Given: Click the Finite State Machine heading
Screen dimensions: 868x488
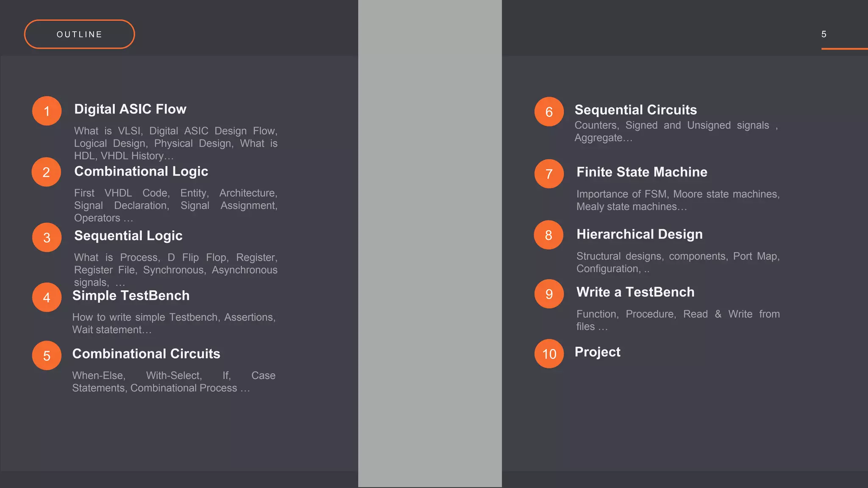Looking at the screenshot, I should point(642,172).
